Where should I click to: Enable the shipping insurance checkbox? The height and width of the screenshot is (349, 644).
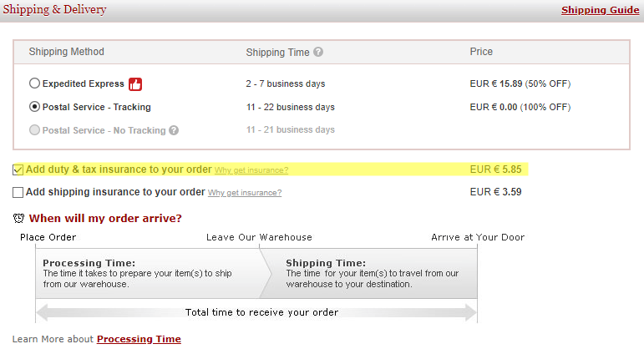pos(18,192)
